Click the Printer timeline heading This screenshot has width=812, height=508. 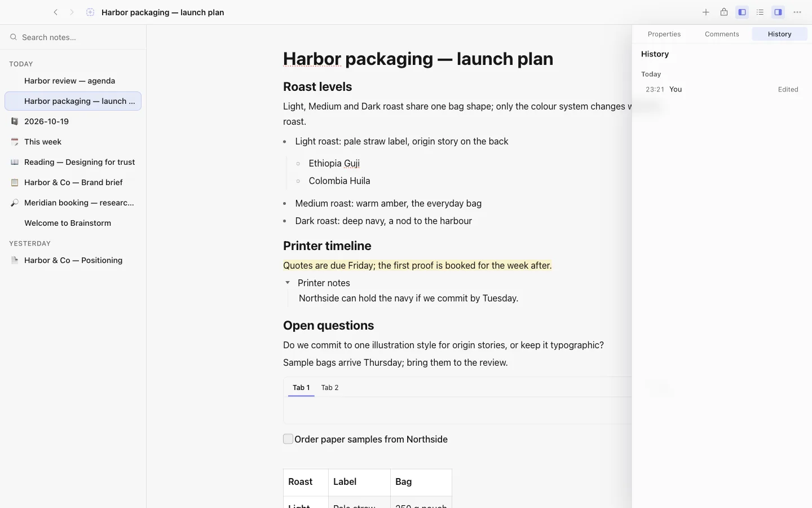tap(327, 246)
